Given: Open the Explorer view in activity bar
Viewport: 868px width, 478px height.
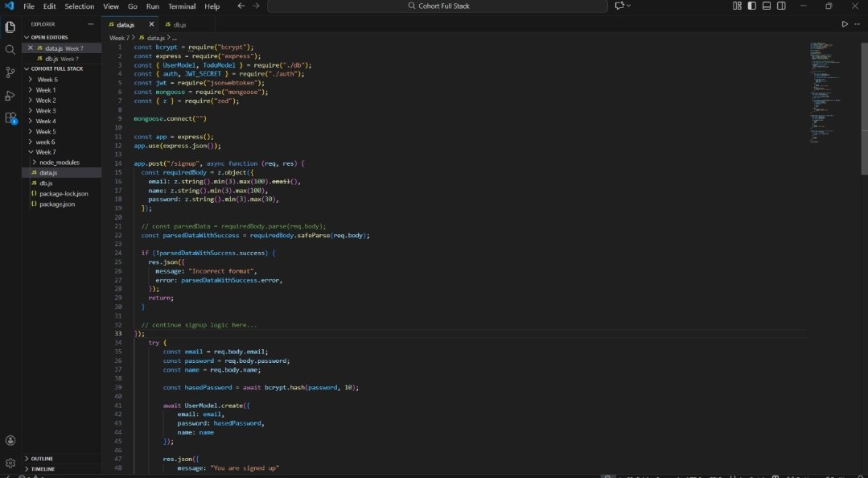Looking at the screenshot, I should click(10, 27).
